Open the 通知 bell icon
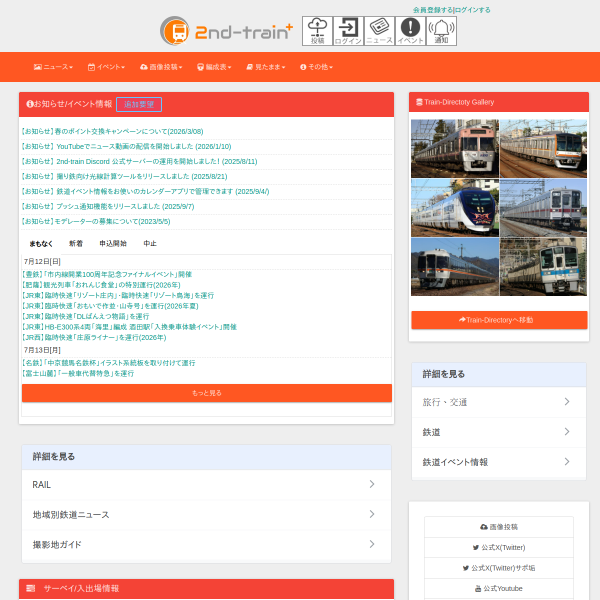Image resolution: width=600 pixels, height=600 pixels. 441,31
